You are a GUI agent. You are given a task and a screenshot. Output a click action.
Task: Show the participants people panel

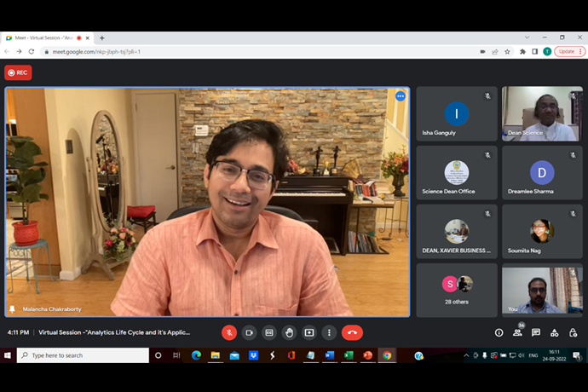click(517, 332)
